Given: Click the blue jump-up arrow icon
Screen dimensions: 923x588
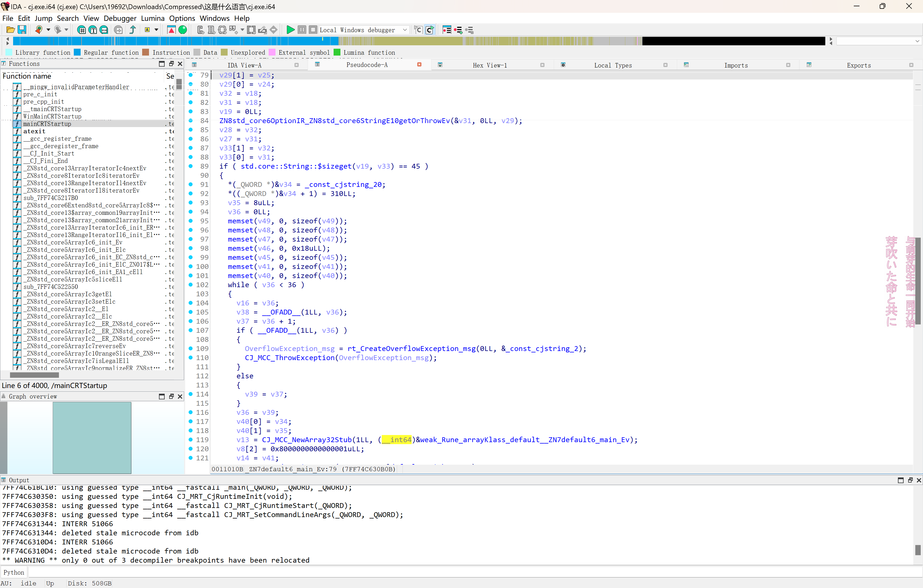Looking at the screenshot, I should (x=133, y=30).
